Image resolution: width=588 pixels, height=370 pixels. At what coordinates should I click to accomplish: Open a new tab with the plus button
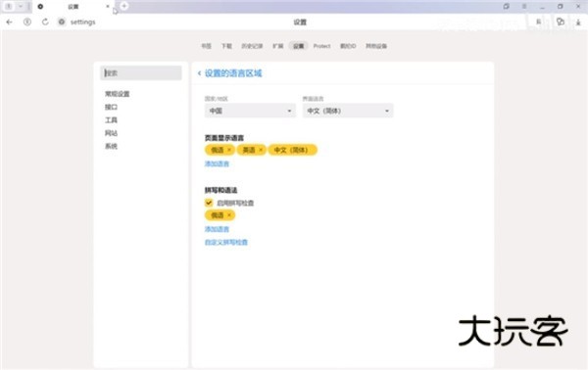click(x=124, y=6)
